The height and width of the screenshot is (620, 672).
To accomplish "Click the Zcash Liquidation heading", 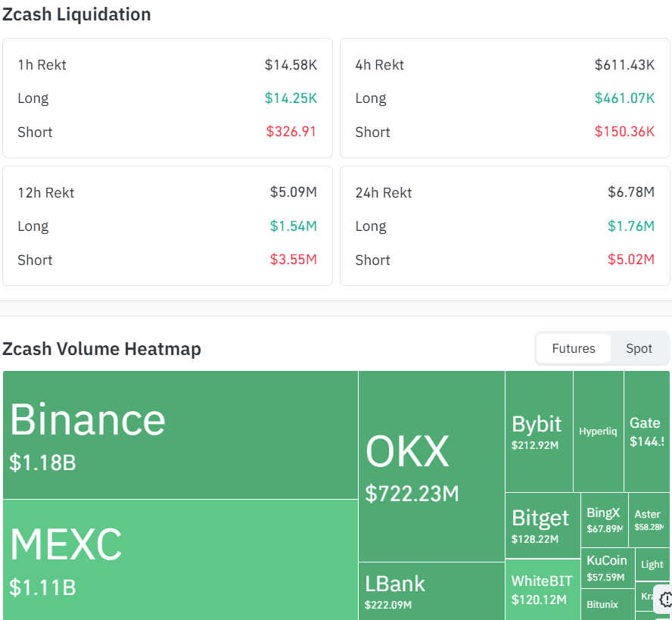I will [x=76, y=14].
